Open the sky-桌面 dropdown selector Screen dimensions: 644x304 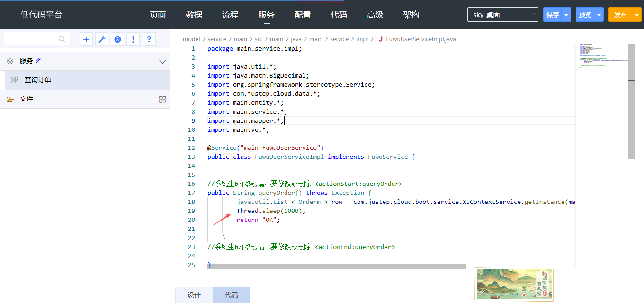coord(502,15)
